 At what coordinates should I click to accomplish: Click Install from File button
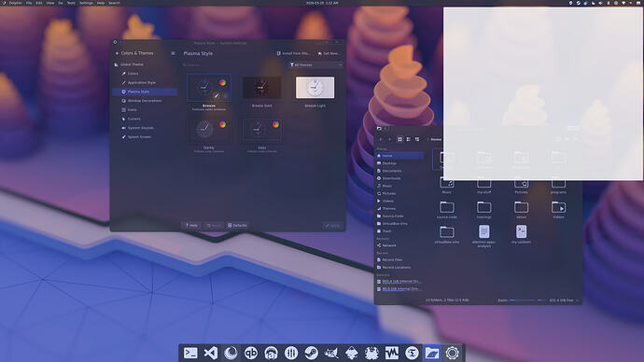[x=293, y=53]
